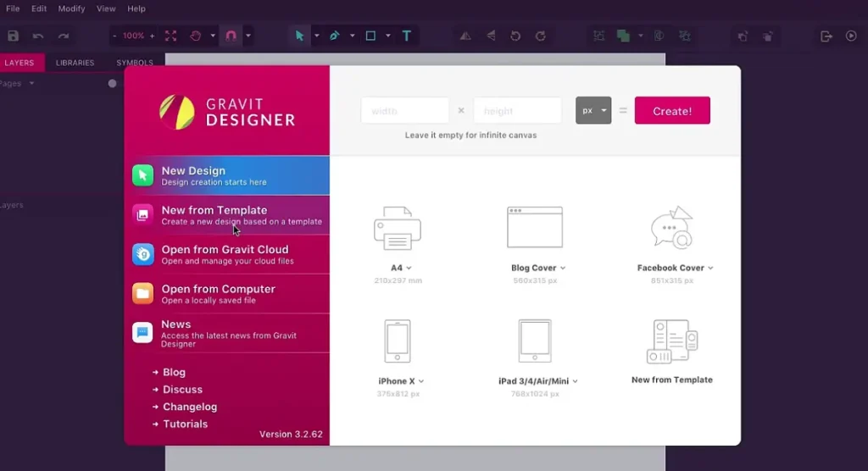Open the News section
The image size is (868, 471).
click(227, 333)
